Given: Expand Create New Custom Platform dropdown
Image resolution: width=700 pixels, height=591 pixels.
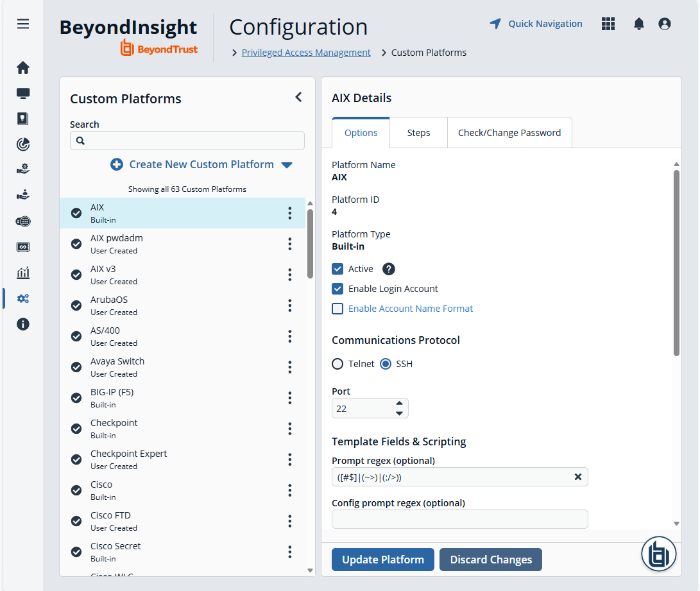Looking at the screenshot, I should click(x=287, y=165).
